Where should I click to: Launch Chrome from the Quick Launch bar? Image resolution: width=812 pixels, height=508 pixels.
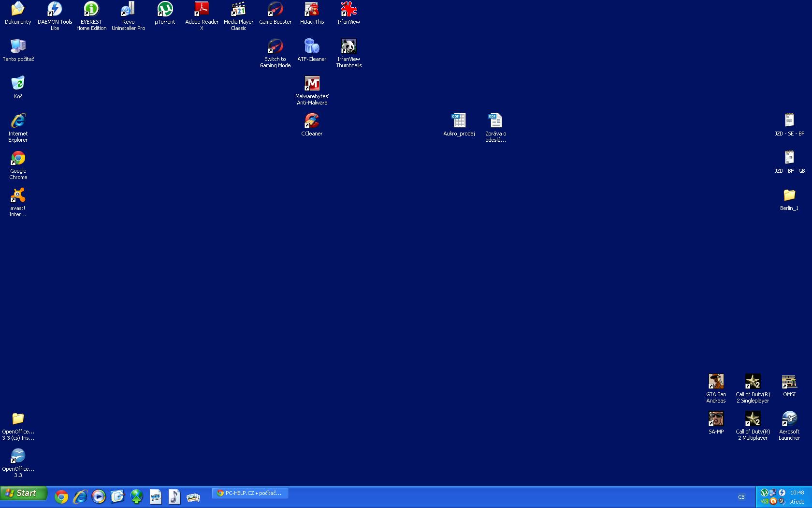click(x=61, y=497)
